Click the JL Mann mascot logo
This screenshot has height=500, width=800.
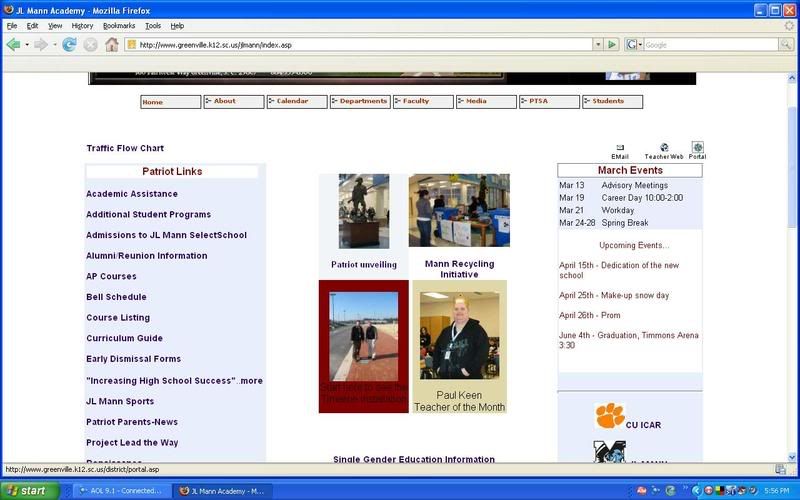pos(609,452)
